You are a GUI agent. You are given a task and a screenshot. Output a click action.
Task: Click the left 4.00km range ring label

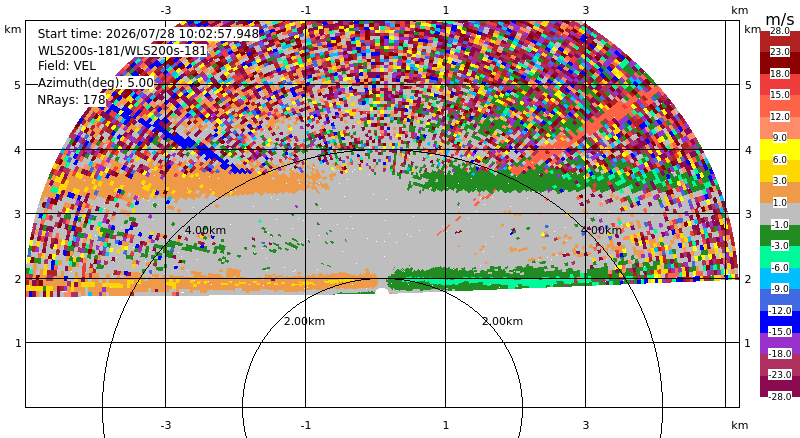point(205,230)
